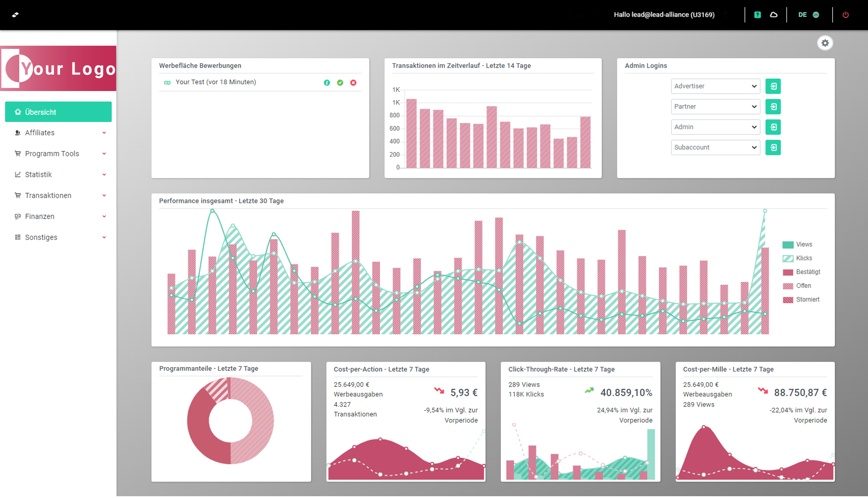Viewport: 868px width, 498px height.
Task: Open dashboard settings gear
Action: pyautogui.click(x=825, y=43)
